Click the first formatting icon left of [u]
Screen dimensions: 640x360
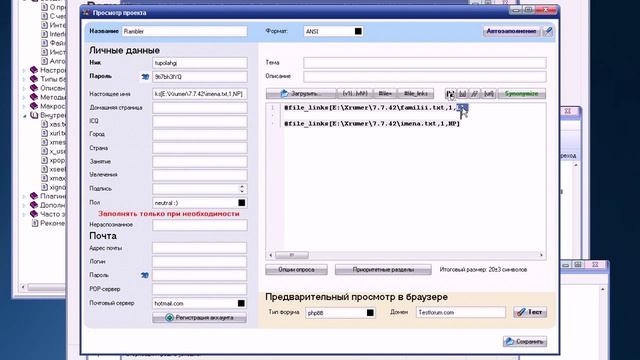450,94
